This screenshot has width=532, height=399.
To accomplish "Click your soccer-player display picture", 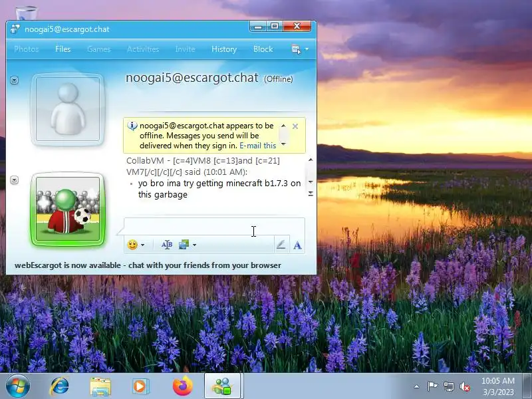I will (68, 209).
